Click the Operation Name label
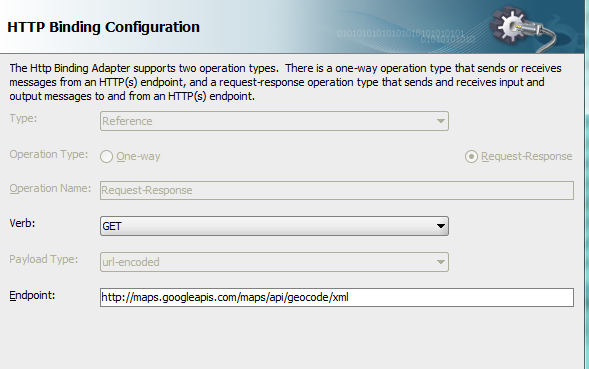 (50, 188)
